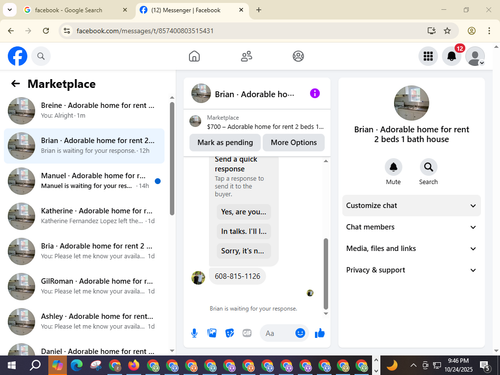The width and height of the screenshot is (500, 375).
Task: Send the quick reply 'Sorry, it's n...'
Action: [x=244, y=251]
